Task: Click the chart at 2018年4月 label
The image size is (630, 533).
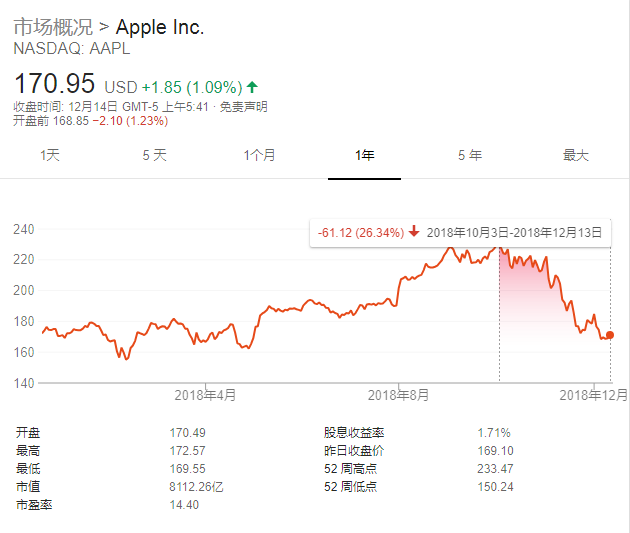Action: 205,395
